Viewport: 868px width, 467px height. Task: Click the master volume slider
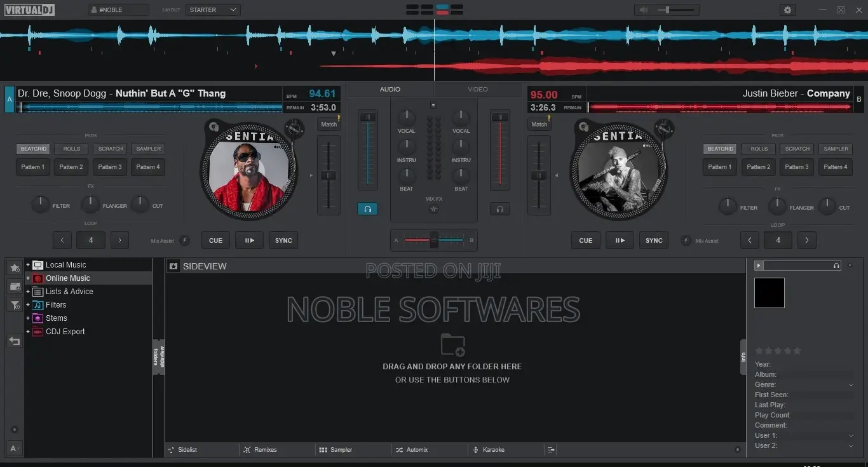[x=677, y=10]
